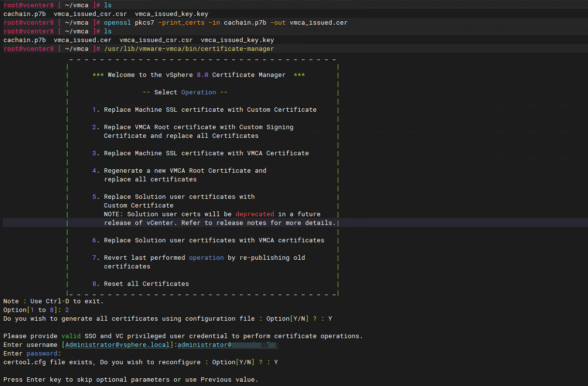Click option 1 Replace Machine SSL with Custom Certificate
588x386 pixels.
205,110
